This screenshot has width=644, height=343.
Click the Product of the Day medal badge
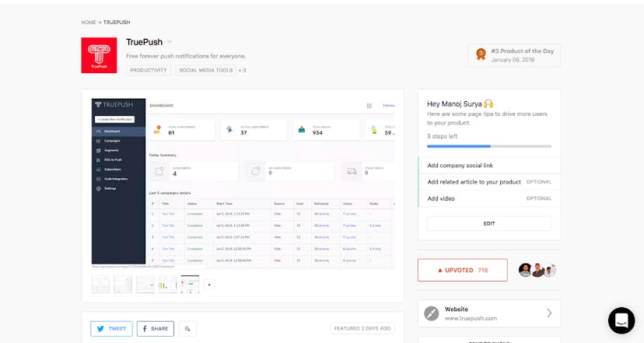481,54
